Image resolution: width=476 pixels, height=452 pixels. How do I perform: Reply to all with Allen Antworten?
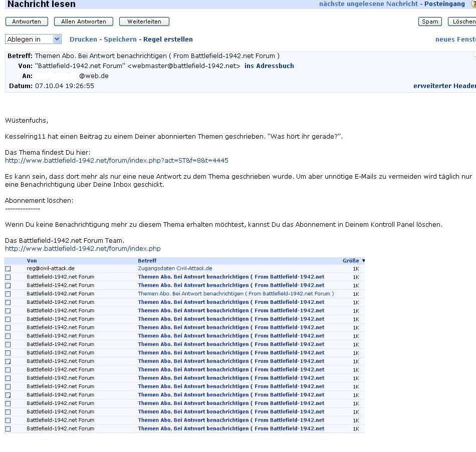point(84,22)
